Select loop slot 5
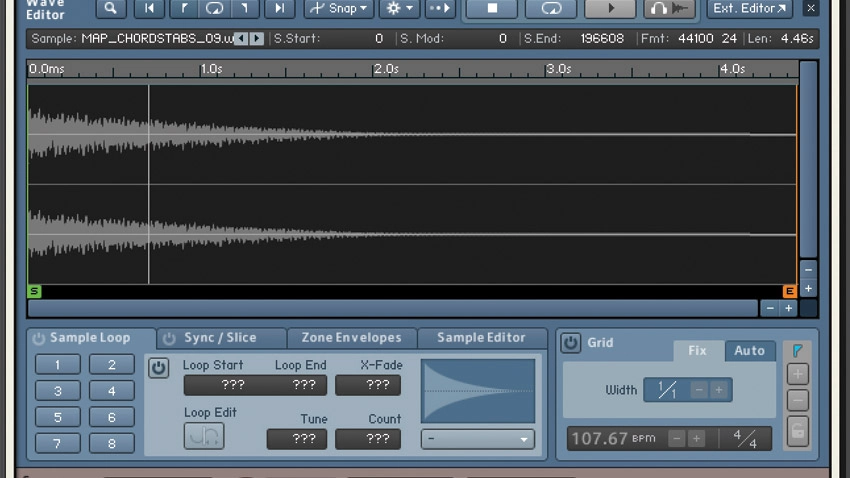Screen dimensions: 850x478 tap(57, 417)
